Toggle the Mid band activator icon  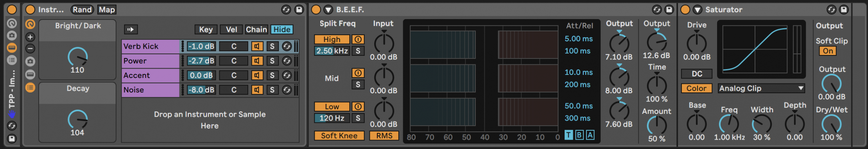point(358,73)
